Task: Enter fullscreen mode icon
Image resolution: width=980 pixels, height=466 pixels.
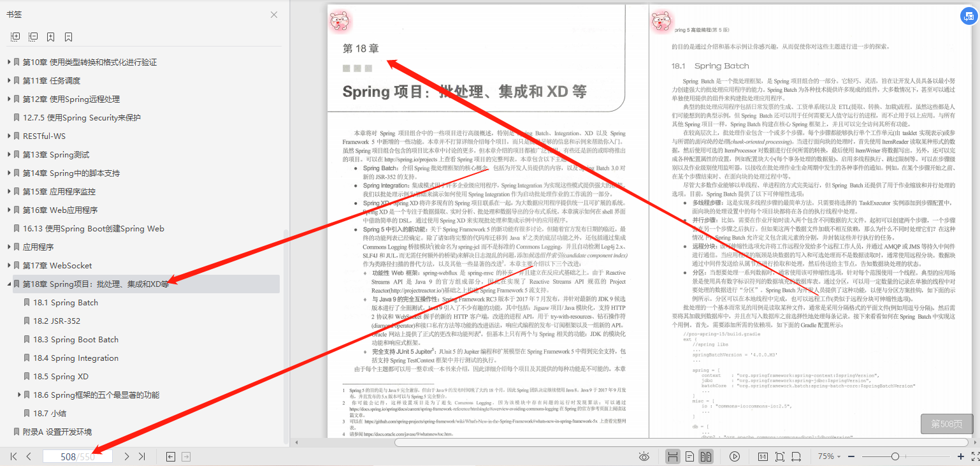Action: 975,456
